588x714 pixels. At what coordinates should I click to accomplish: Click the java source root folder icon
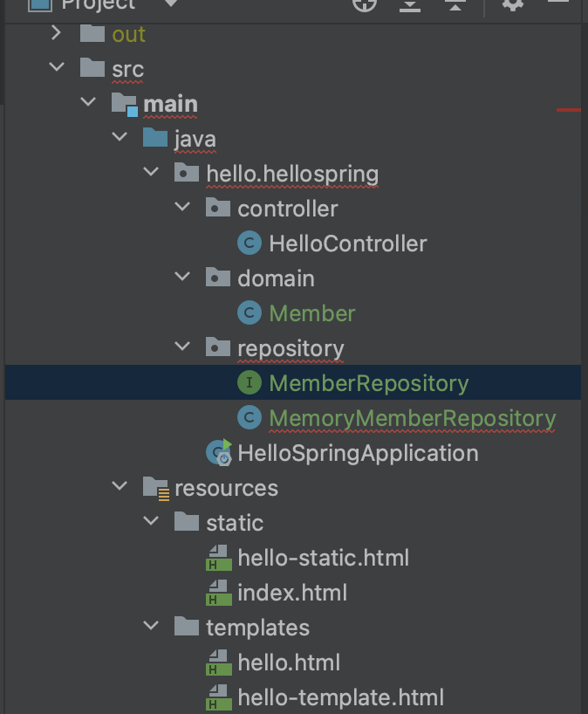[x=155, y=138]
